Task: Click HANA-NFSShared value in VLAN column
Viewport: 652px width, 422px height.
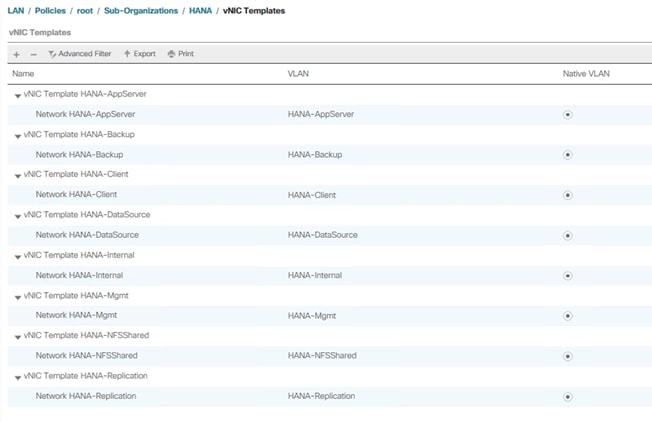Action: [322, 355]
